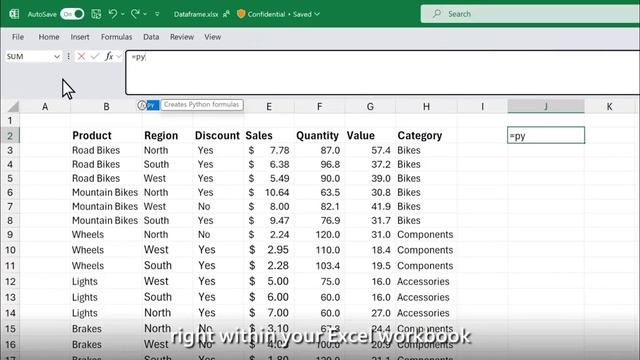This screenshot has height=360, width=640.
Task: Select row 12 header
Action: pyautogui.click(x=10, y=282)
